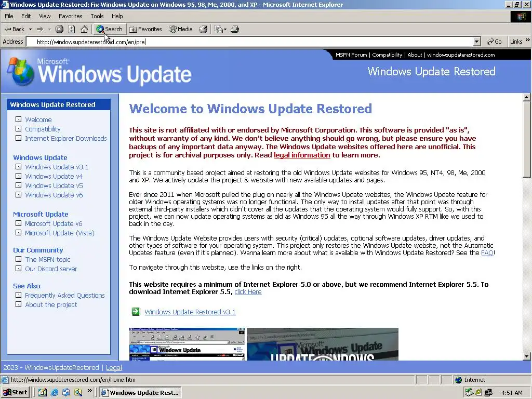
Task: Open Windows Update v3.1 sidebar link
Action: tap(57, 167)
